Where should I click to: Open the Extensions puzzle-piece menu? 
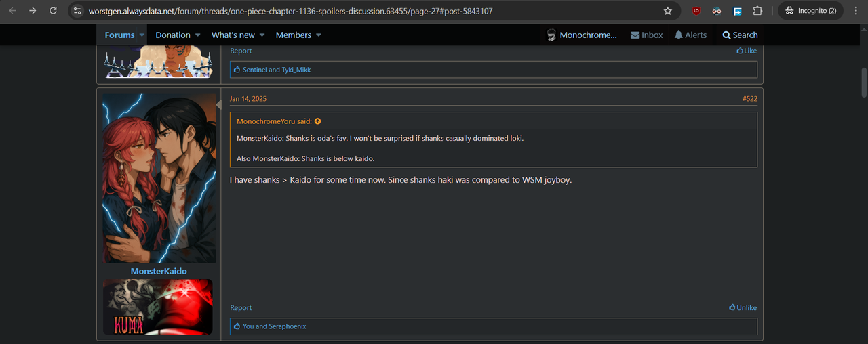tap(758, 11)
